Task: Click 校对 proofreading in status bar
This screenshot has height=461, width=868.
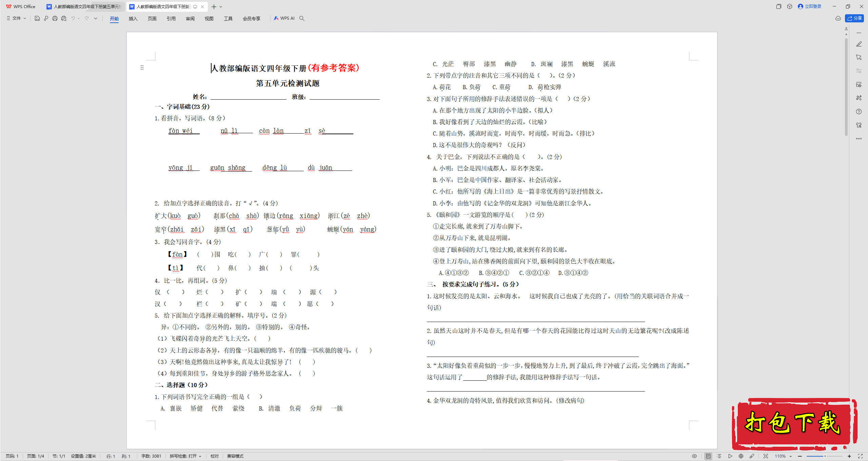Action: click(x=215, y=456)
